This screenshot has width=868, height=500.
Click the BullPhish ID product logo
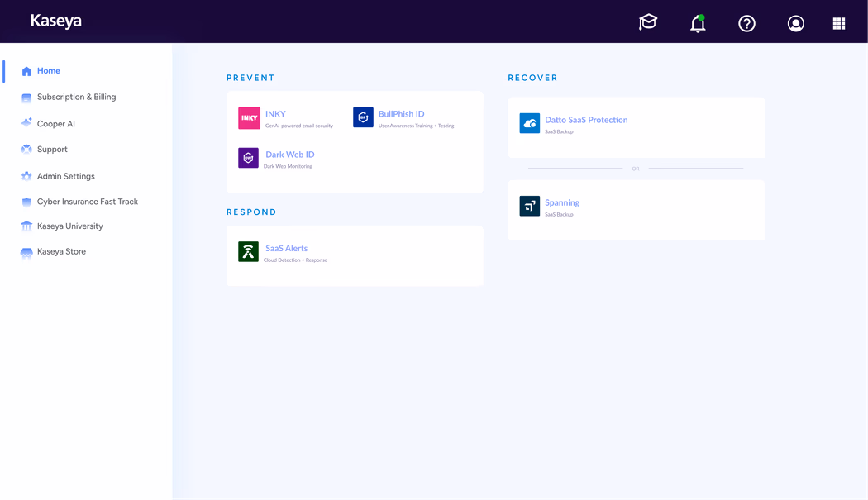[x=363, y=117]
